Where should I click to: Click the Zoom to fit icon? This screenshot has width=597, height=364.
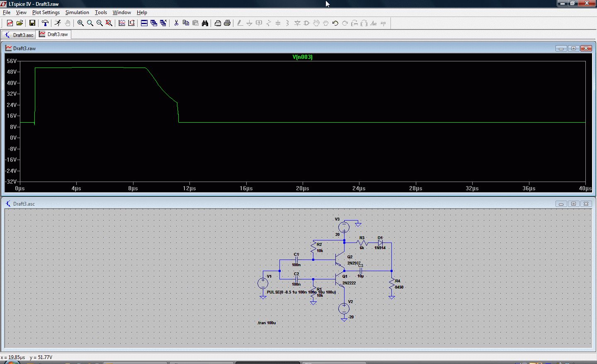109,23
